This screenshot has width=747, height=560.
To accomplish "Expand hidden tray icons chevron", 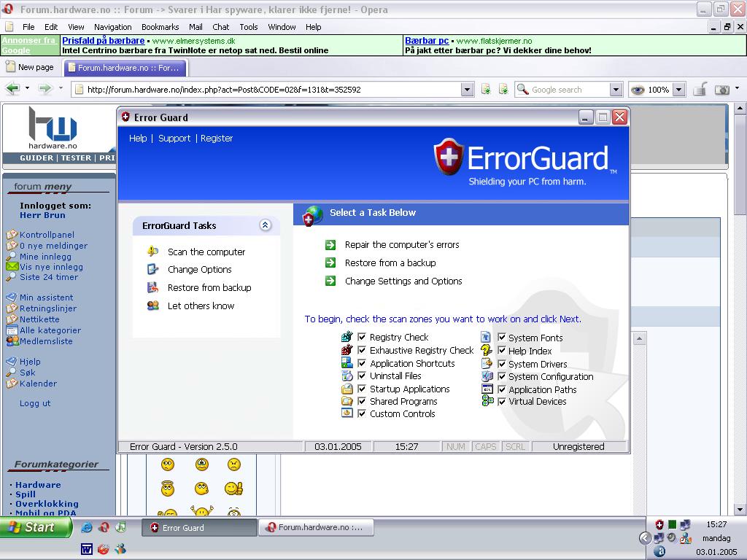I will (645, 538).
